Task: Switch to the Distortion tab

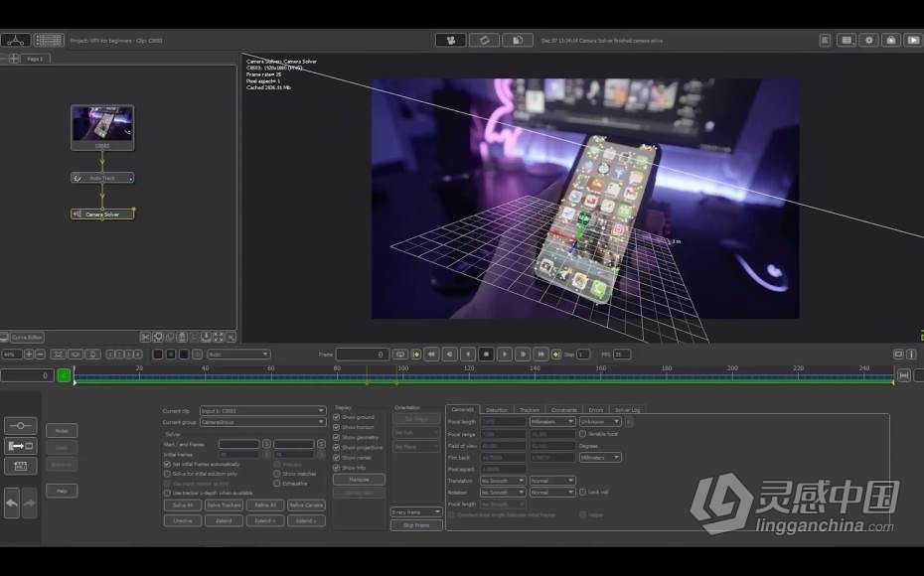Action: point(497,409)
